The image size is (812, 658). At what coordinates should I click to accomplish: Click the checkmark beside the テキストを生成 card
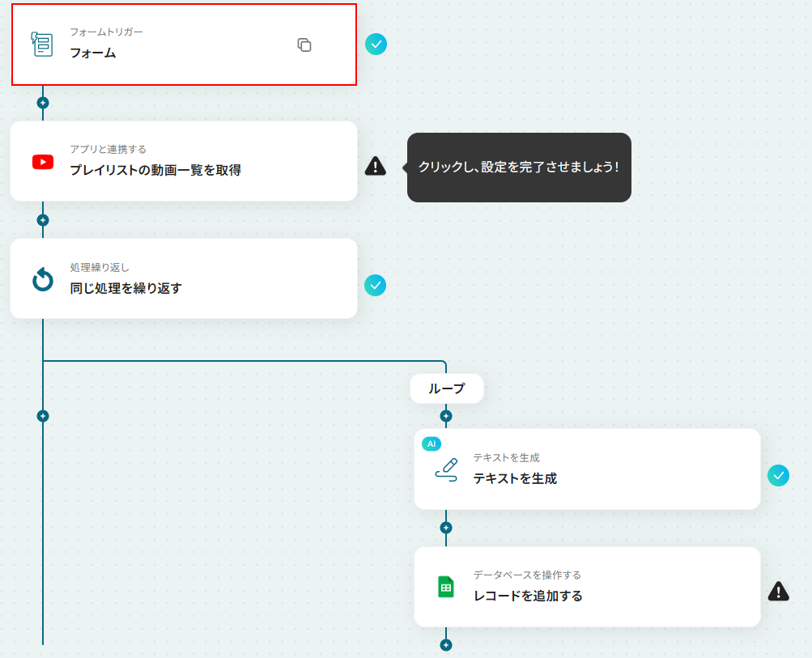(x=778, y=475)
